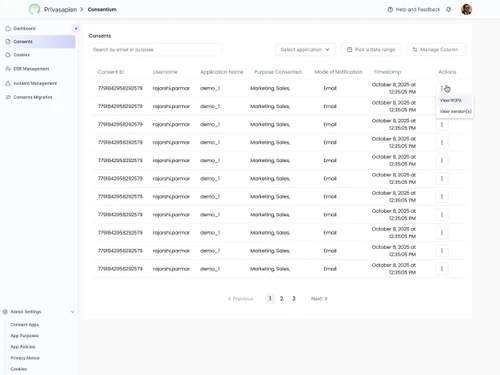This screenshot has height=375, width=500.
Task: Go to the Next page of consents
Action: click(x=319, y=299)
